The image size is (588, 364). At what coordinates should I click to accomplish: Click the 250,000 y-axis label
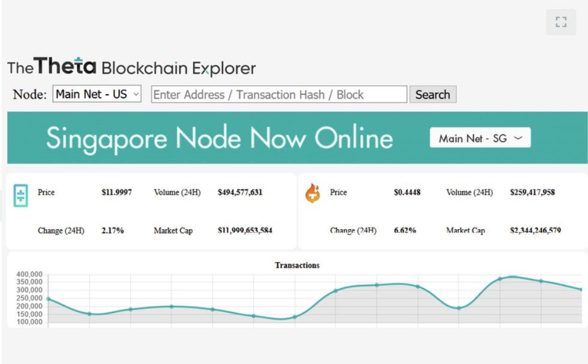click(29, 298)
